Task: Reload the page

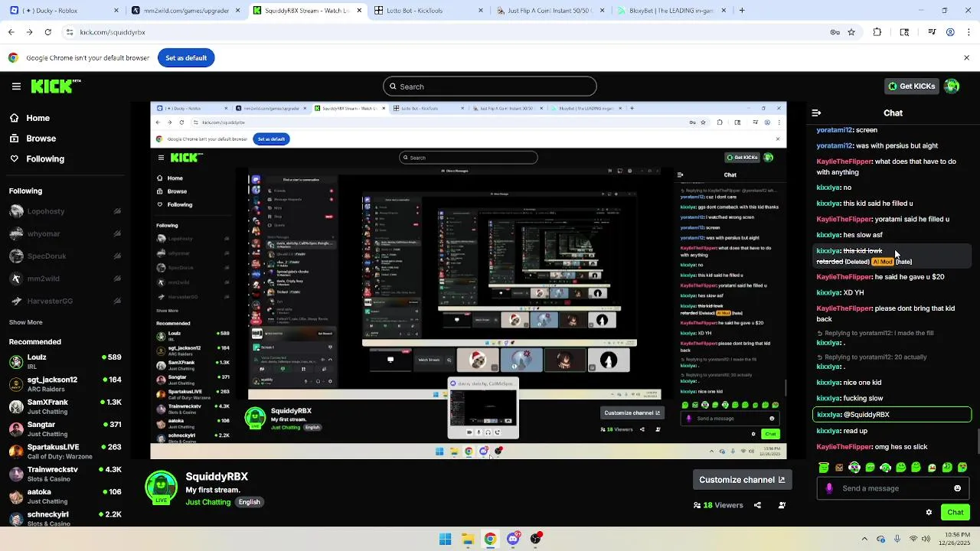Action: (x=47, y=32)
